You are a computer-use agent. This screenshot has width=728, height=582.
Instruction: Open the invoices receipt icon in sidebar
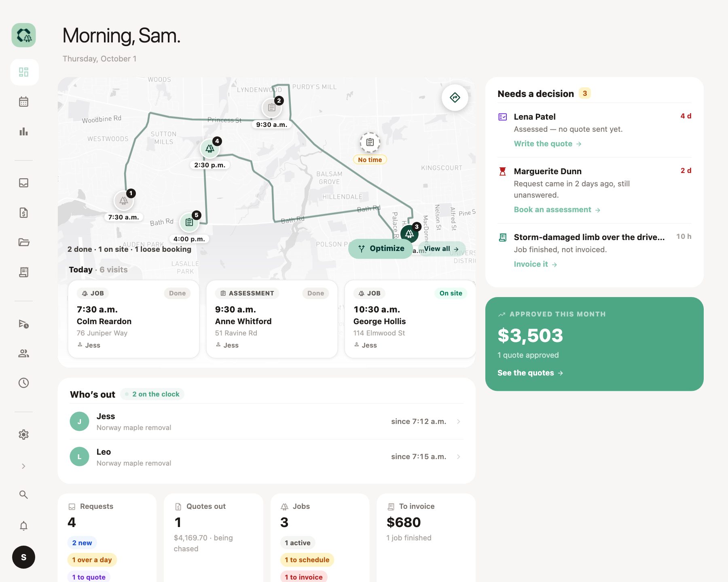click(x=24, y=272)
